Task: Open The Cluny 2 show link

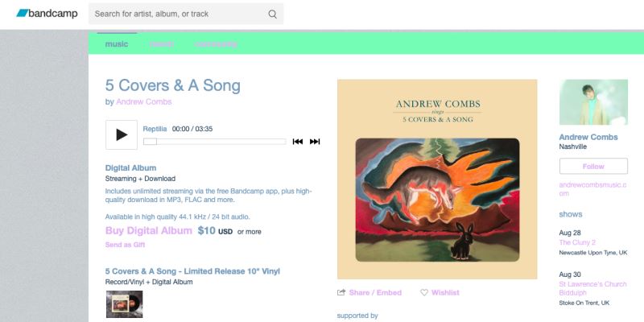Action: point(577,242)
